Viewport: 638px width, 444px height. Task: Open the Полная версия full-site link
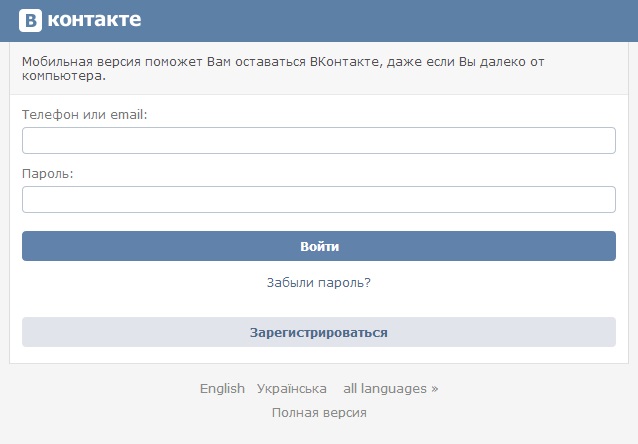pos(319,413)
